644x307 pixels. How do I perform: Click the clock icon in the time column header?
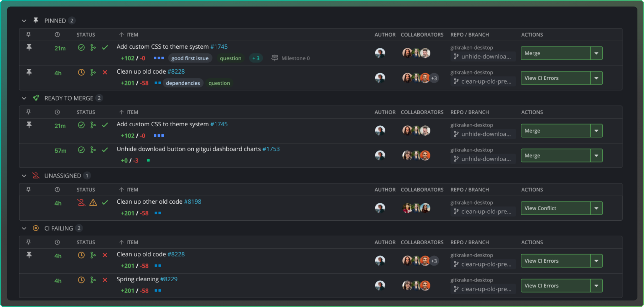[x=57, y=35]
